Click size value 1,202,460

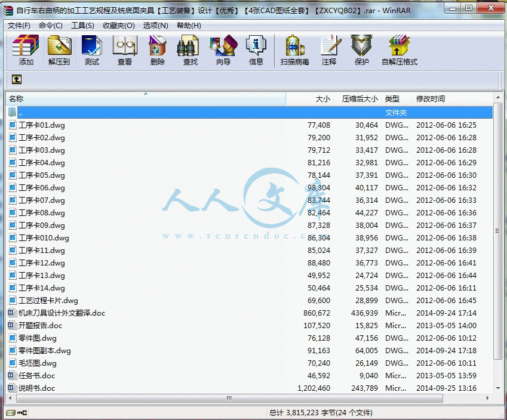[x=314, y=388]
